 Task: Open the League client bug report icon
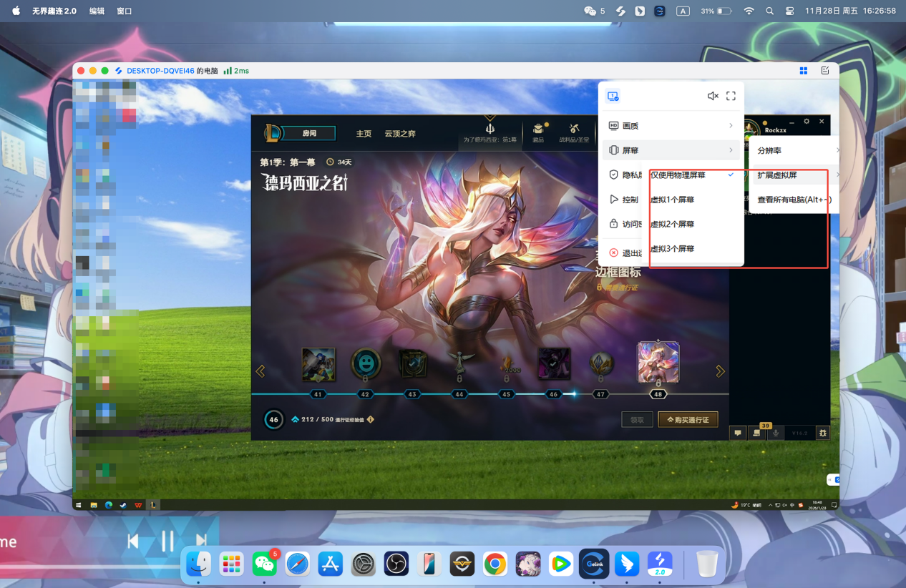823,433
